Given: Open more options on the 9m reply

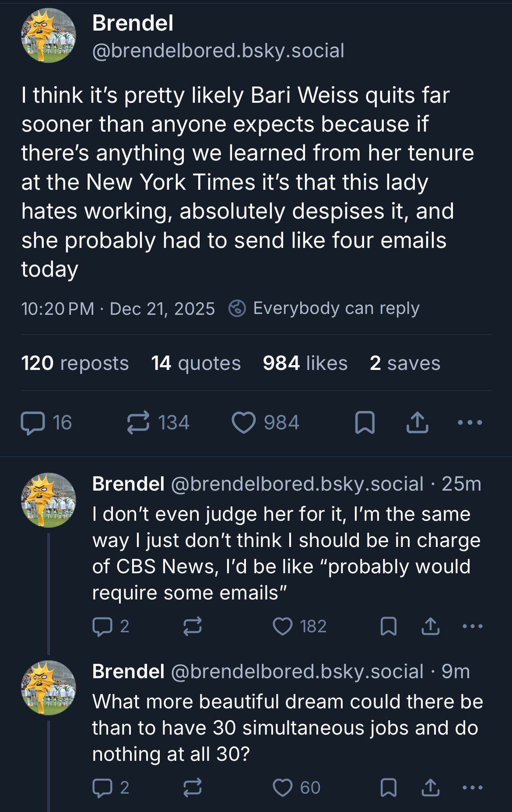Looking at the screenshot, I should [473, 788].
